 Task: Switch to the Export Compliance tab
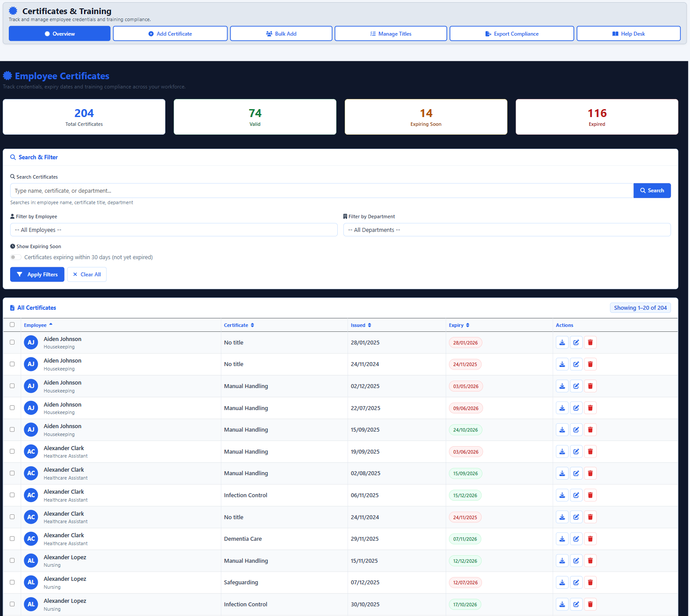511,33
